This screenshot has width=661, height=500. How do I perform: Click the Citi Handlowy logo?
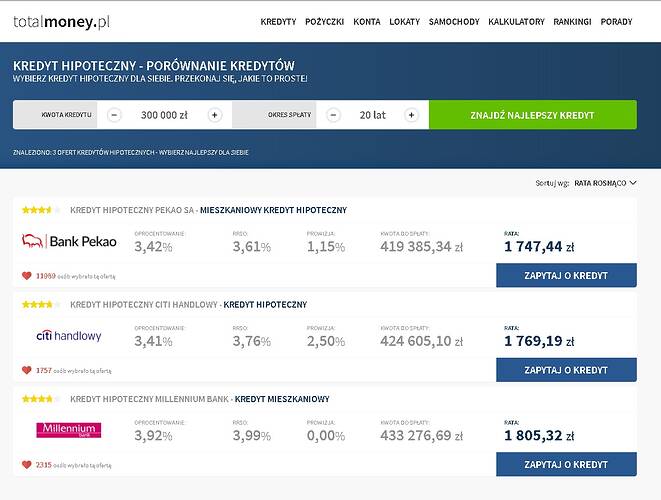coord(69,336)
